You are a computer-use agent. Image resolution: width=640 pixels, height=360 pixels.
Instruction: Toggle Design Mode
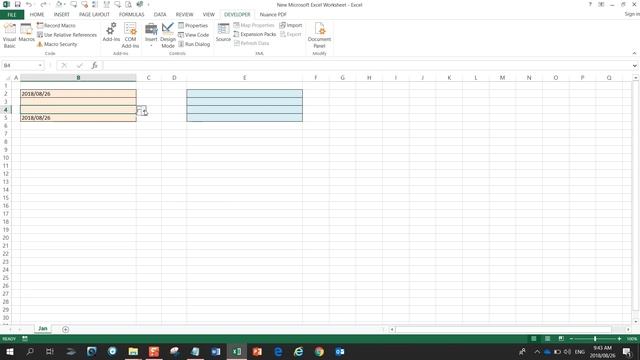click(168, 36)
